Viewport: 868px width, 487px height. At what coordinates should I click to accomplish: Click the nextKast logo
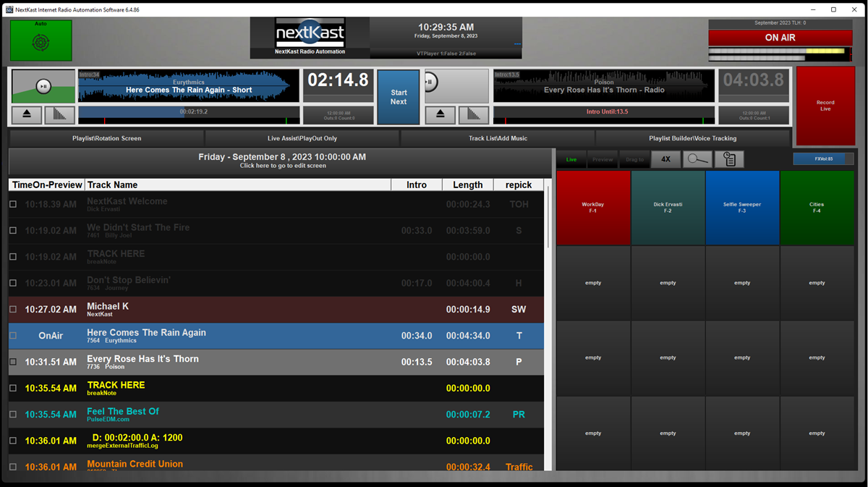(310, 33)
